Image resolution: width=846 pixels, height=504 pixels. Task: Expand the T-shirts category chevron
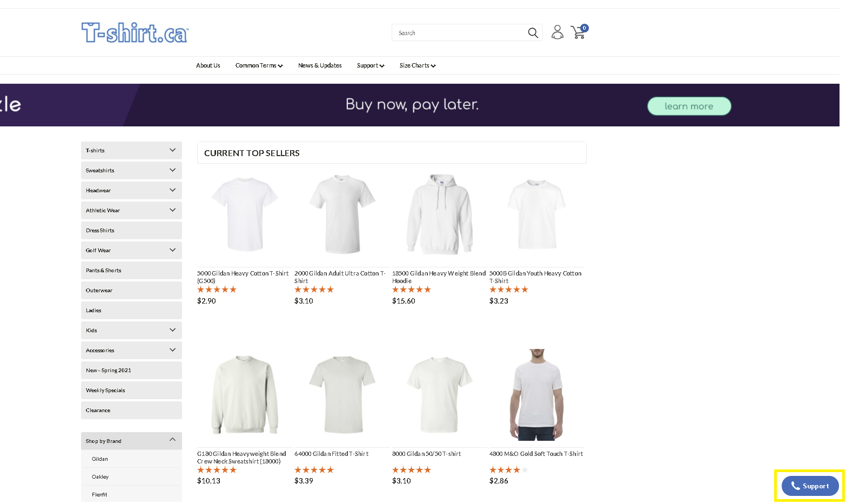[x=172, y=150]
